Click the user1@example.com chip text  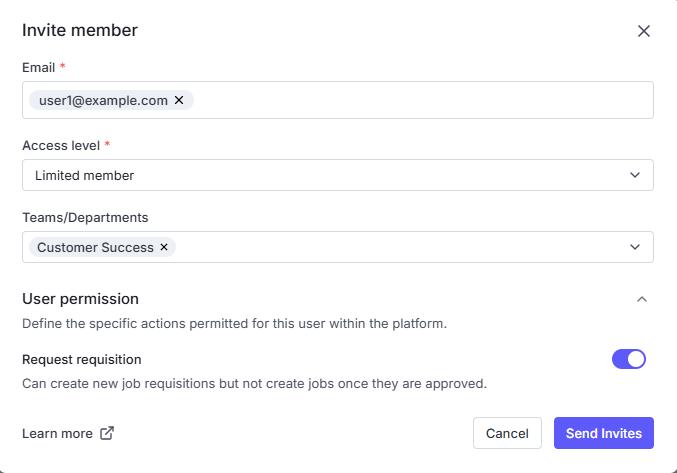103,100
